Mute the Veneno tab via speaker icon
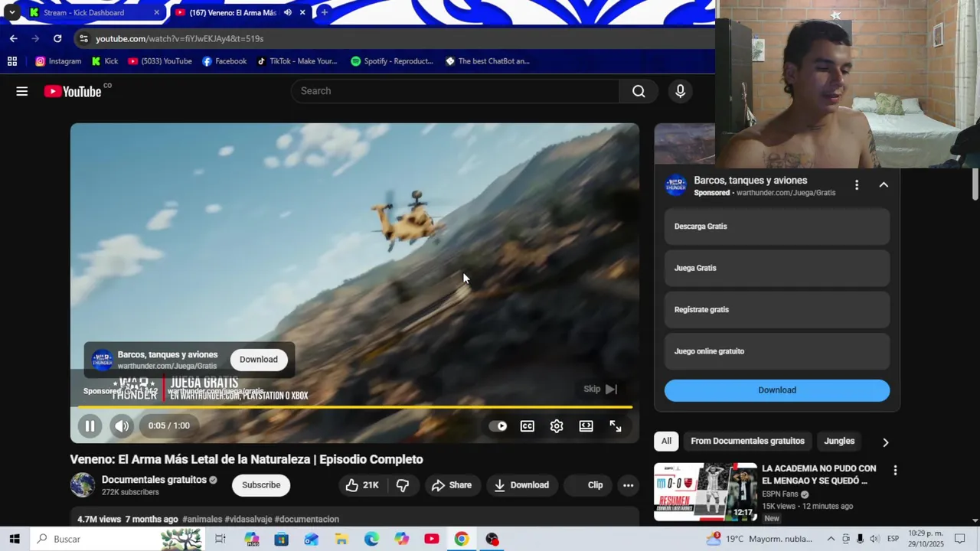Screen dimensions: 980x551 (288, 12)
